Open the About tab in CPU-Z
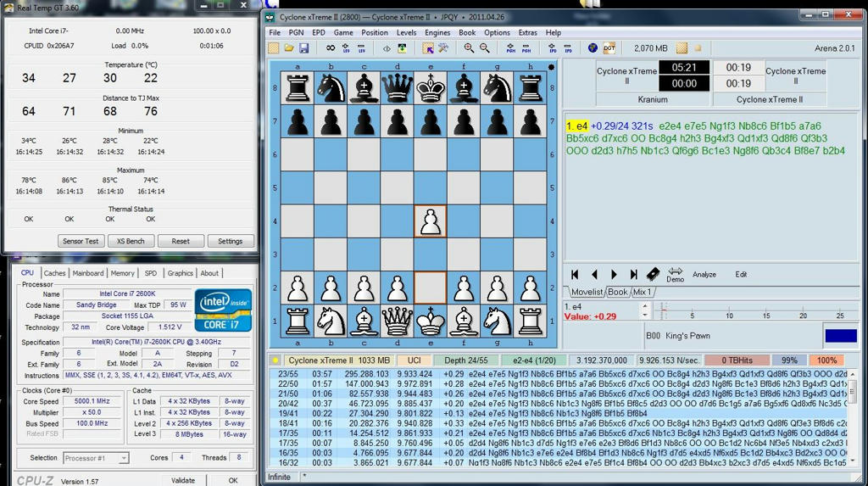Viewport: 868px width, 486px height. click(209, 273)
